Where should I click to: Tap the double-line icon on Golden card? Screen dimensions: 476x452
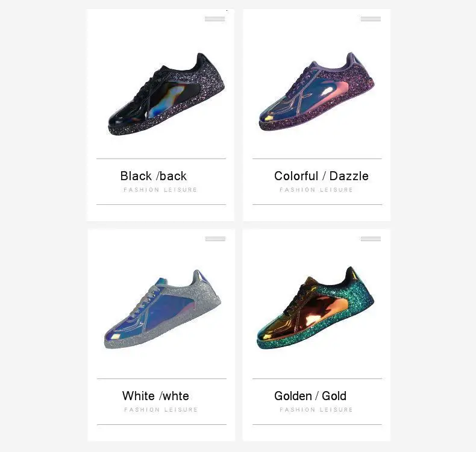[x=371, y=239]
